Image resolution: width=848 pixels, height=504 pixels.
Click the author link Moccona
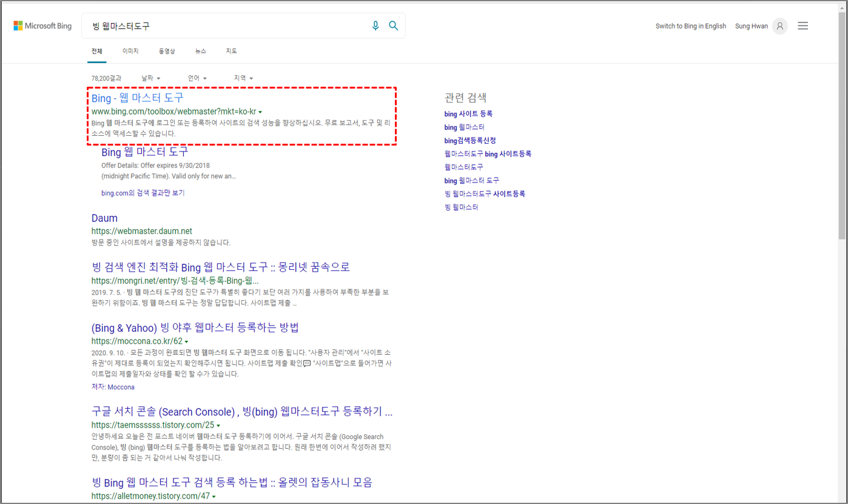point(121,387)
